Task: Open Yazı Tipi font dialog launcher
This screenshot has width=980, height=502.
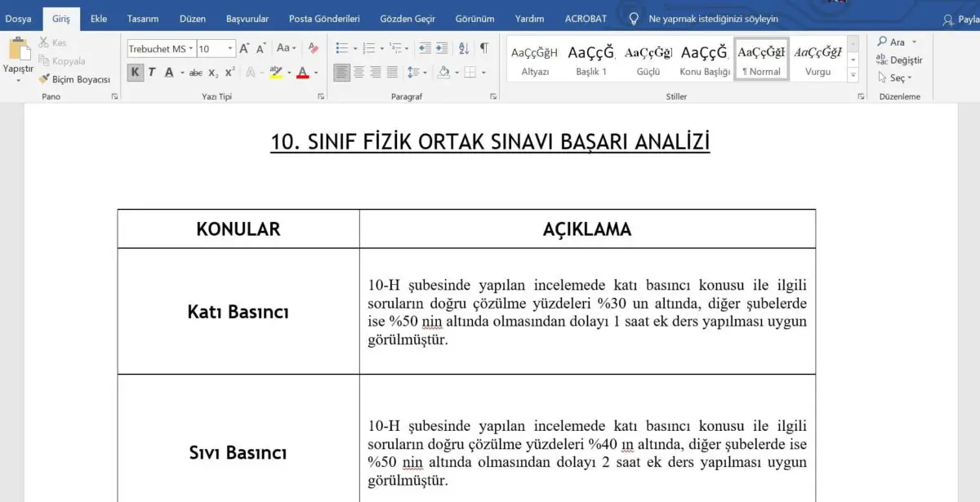Action: click(x=321, y=96)
